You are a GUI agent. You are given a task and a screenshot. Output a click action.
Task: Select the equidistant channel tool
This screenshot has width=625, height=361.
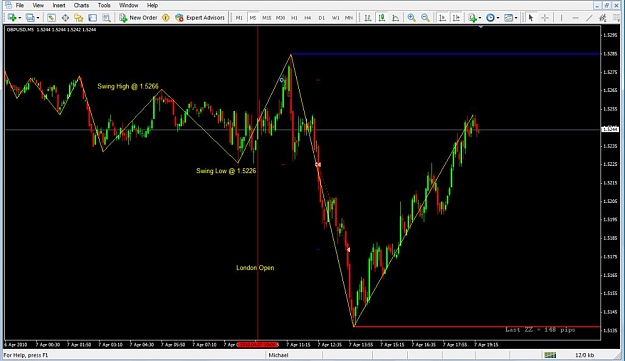(603, 18)
